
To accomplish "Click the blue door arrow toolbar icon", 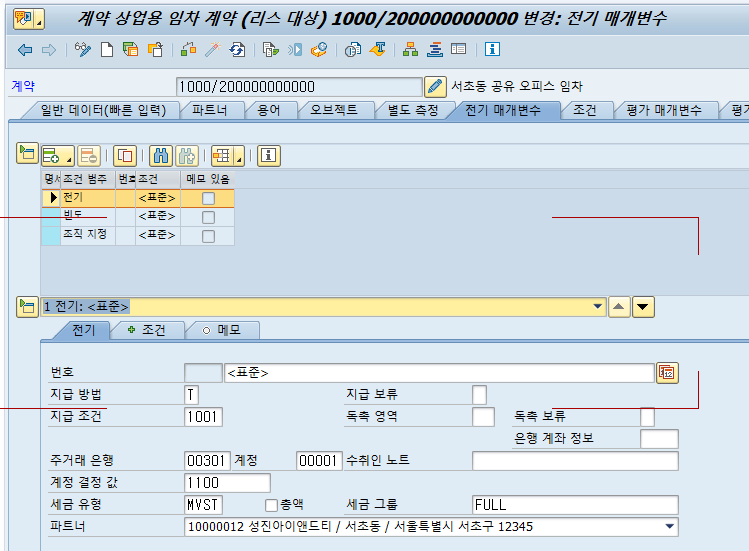I will (x=295, y=50).
